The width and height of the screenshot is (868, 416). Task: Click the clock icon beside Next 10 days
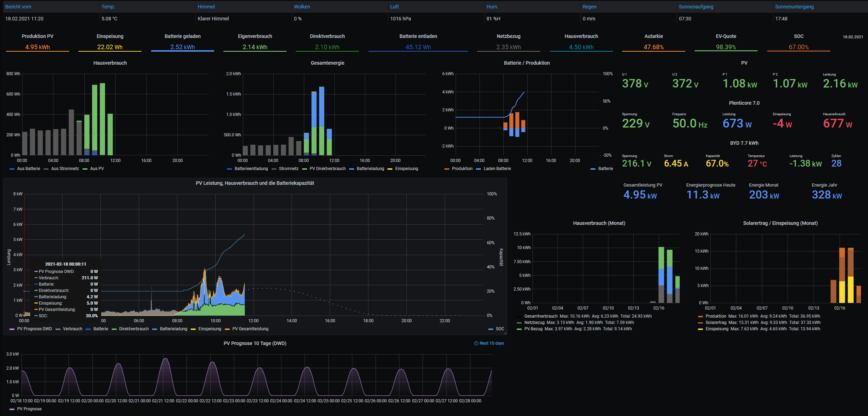tap(476, 343)
